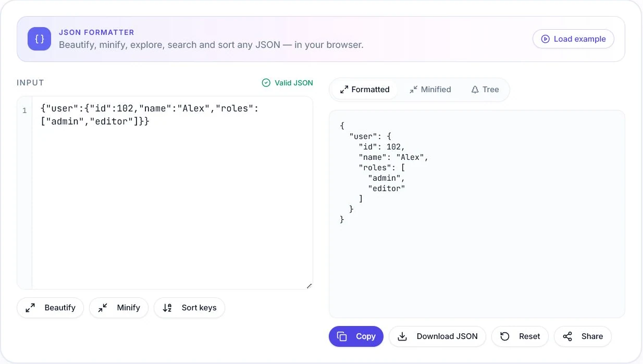The height and width of the screenshot is (364, 643).
Task: Copy the formatted JSON output
Action: click(x=356, y=336)
